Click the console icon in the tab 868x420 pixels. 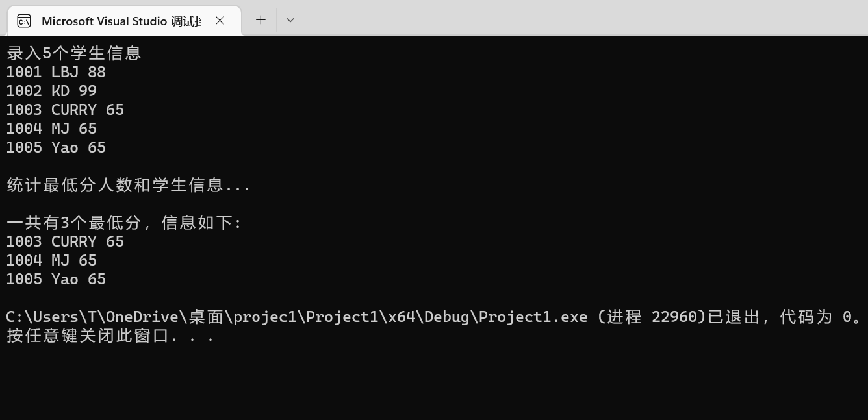point(24,21)
